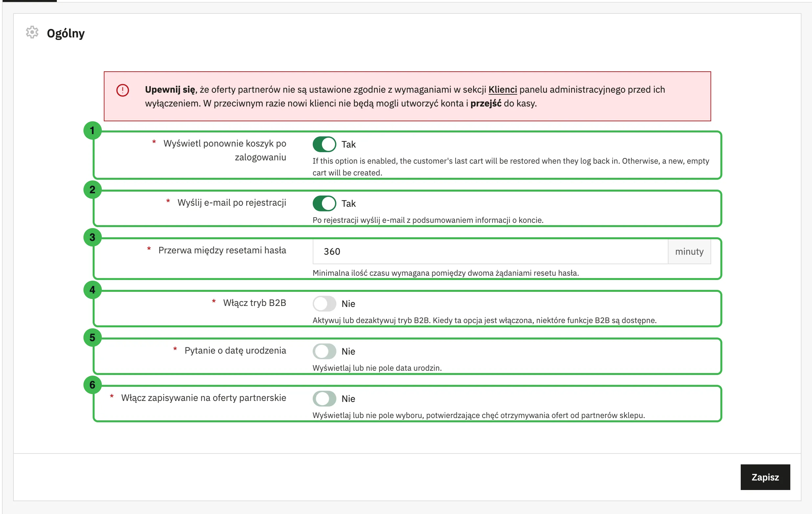The image size is (812, 514).
Task: Click help text about partner offers checkbox
Action: point(479,415)
